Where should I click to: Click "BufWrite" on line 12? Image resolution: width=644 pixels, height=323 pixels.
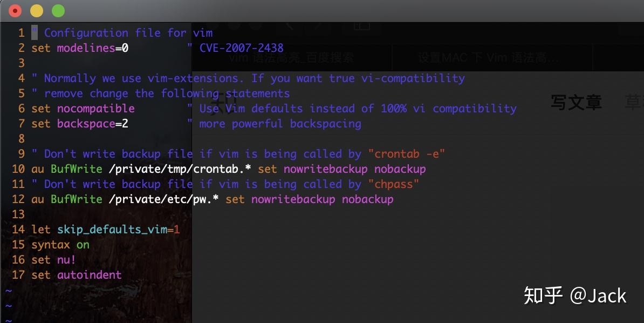click(x=77, y=199)
